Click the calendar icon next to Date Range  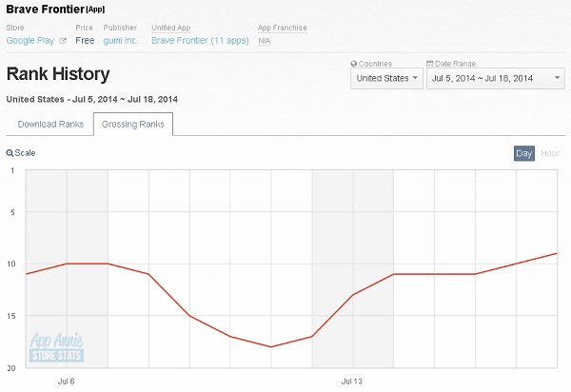(430, 64)
